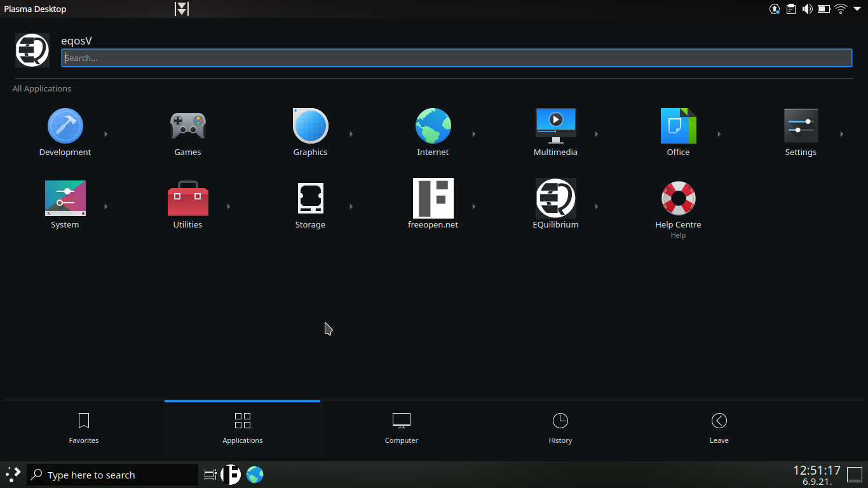The height and width of the screenshot is (488, 868).
Task: Open the task view icon in taskbar
Action: (210, 475)
